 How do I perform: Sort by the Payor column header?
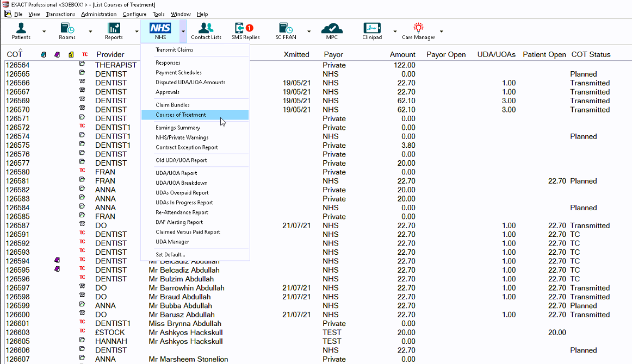(333, 54)
